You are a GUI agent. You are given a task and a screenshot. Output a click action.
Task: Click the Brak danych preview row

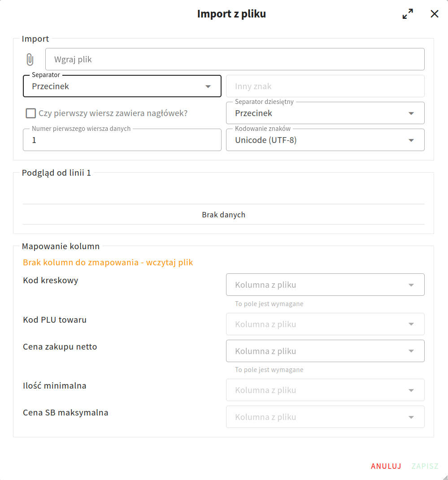tap(223, 215)
